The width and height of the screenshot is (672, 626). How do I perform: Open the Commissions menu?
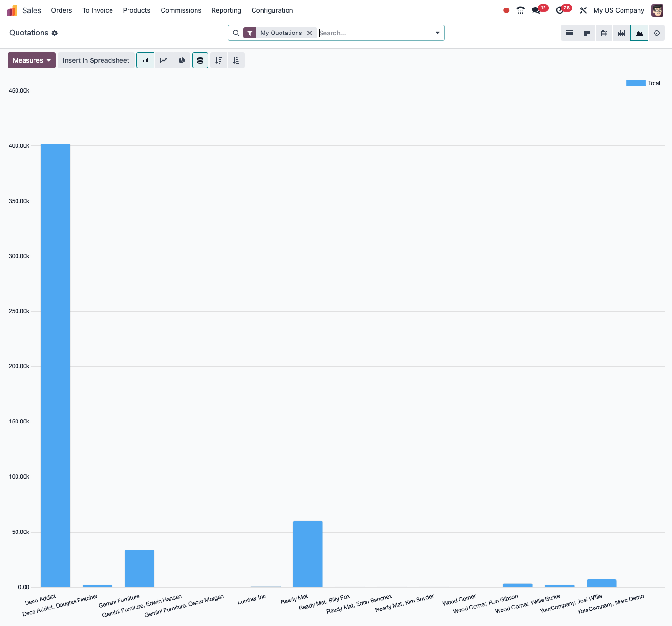181,10
